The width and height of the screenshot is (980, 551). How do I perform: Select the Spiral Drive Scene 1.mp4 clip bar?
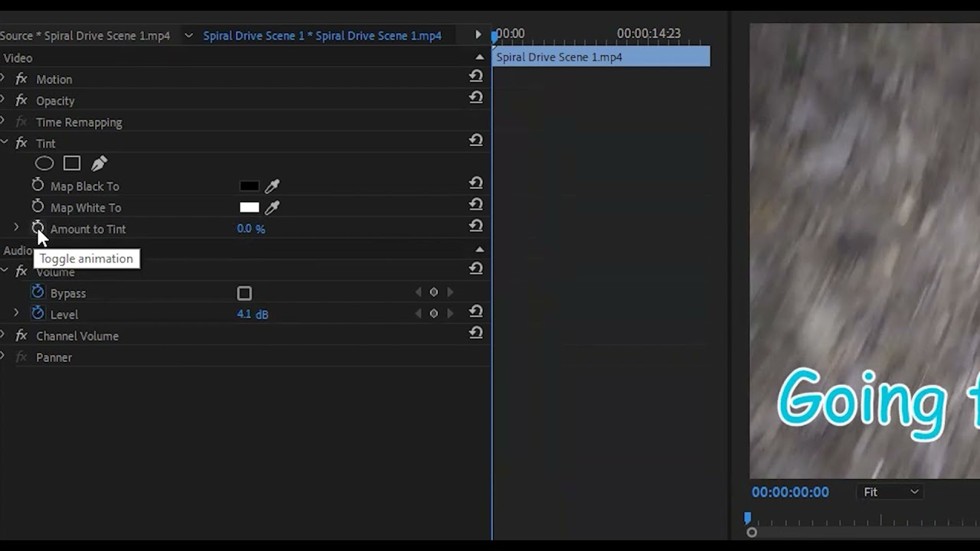pyautogui.click(x=603, y=57)
